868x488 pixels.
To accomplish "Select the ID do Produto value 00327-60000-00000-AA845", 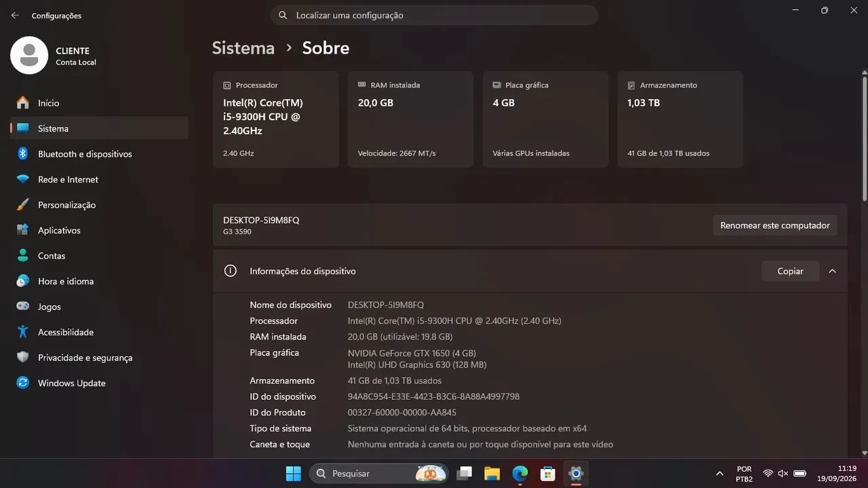I will click(x=402, y=412).
